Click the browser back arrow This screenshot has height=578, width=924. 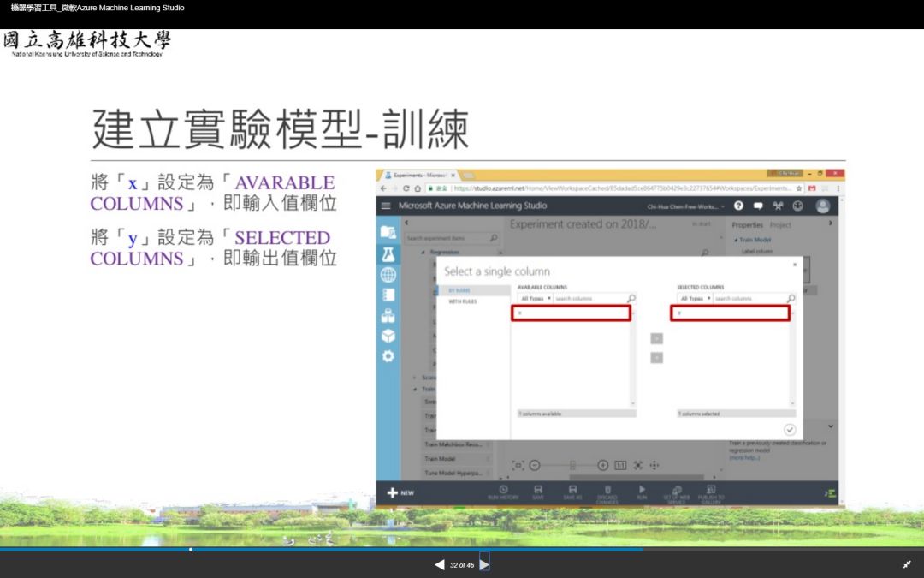point(383,188)
